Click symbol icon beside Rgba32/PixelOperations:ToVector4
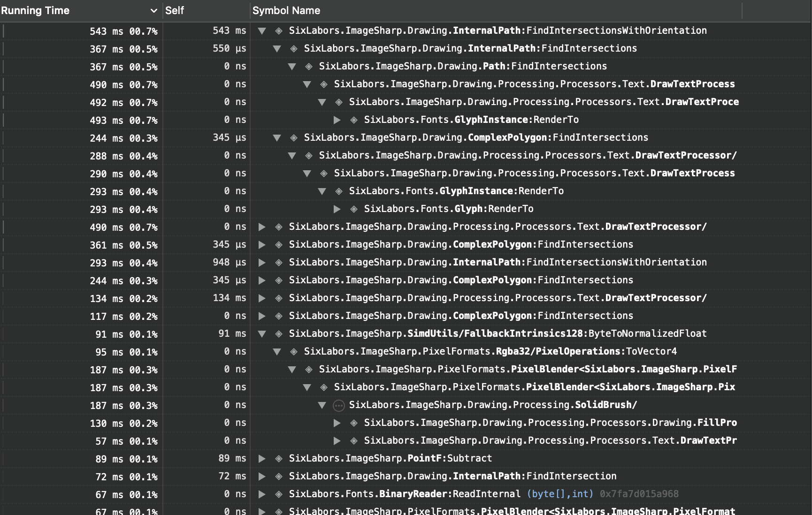This screenshot has width=812, height=515. (x=294, y=352)
